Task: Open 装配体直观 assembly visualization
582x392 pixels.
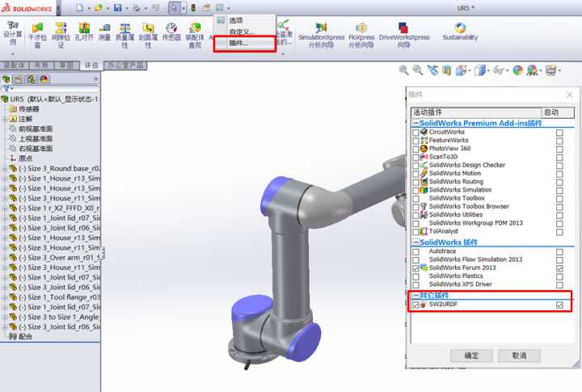Action: click(x=195, y=36)
